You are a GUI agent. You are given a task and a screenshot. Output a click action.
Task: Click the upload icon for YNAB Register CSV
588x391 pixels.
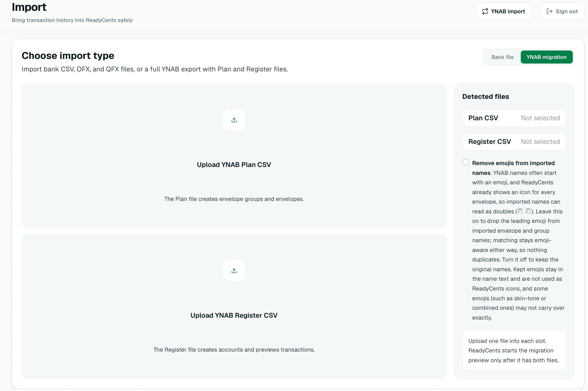(234, 270)
